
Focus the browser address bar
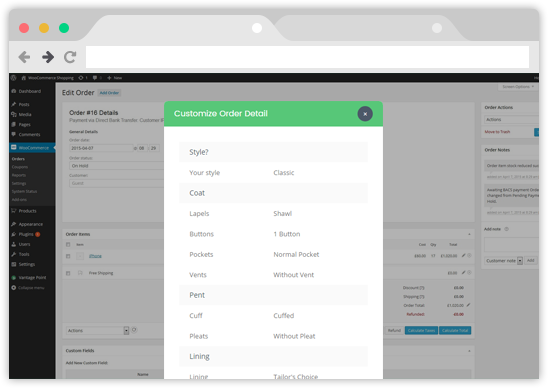[307, 57]
